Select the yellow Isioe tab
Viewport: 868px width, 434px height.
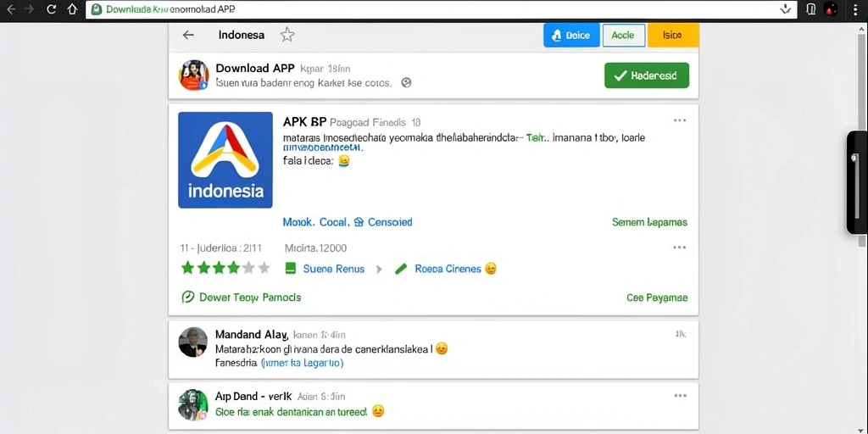click(672, 36)
